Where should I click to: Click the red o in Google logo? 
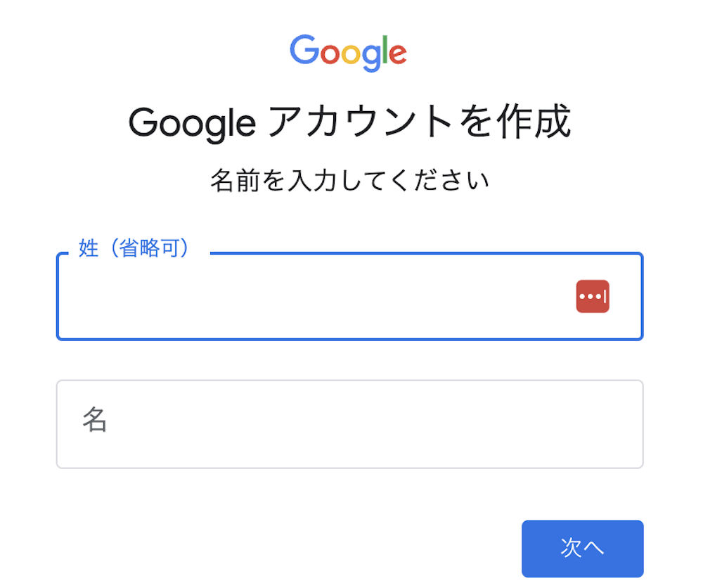click(330, 54)
